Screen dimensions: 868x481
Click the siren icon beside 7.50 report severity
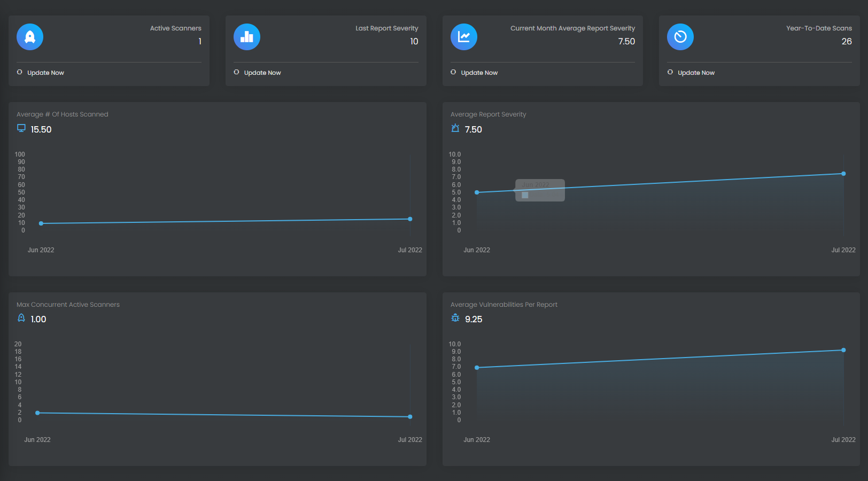(455, 128)
